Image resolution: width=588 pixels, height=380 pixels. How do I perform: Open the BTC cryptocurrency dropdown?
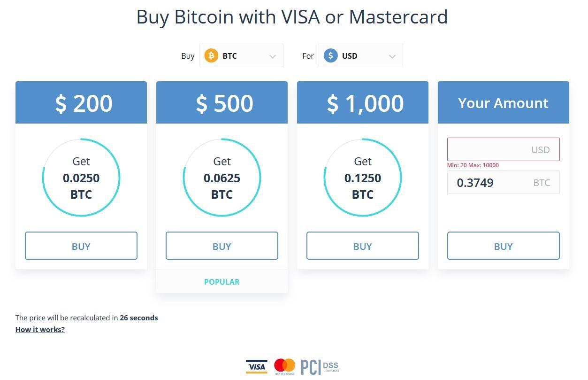point(241,55)
